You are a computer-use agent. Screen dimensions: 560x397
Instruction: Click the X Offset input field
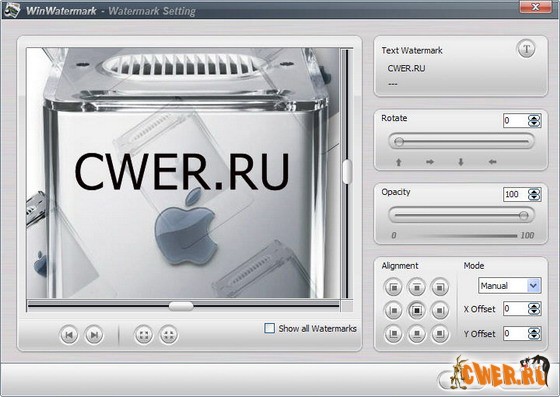pyautogui.click(x=515, y=308)
